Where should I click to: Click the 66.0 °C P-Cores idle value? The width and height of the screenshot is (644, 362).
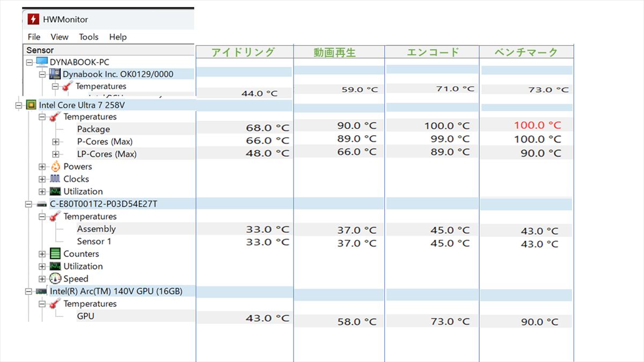[268, 141]
